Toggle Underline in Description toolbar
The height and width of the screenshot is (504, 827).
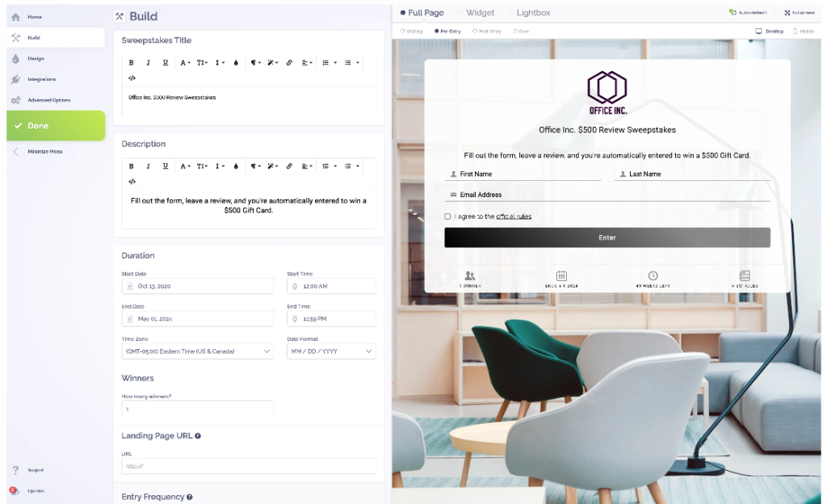coord(165,166)
